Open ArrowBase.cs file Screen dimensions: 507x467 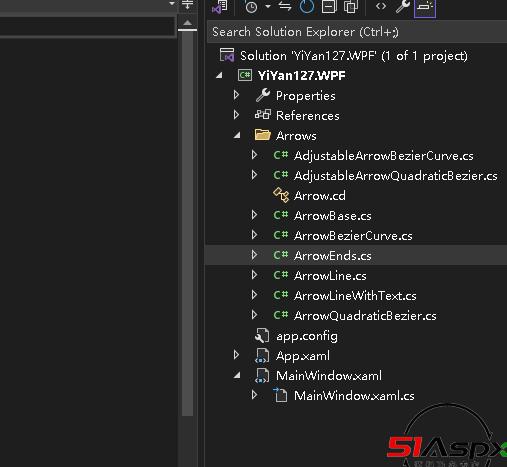333,216
